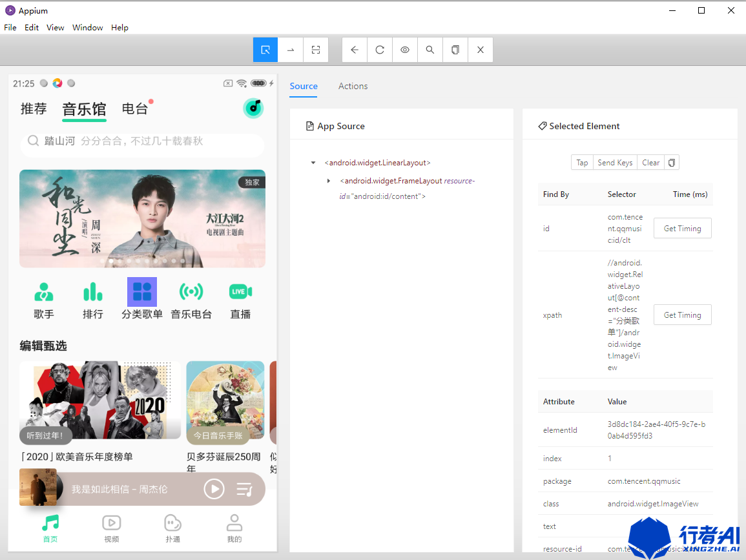Click the Clear button
Viewport: 746px width, 560px height.
click(x=651, y=163)
